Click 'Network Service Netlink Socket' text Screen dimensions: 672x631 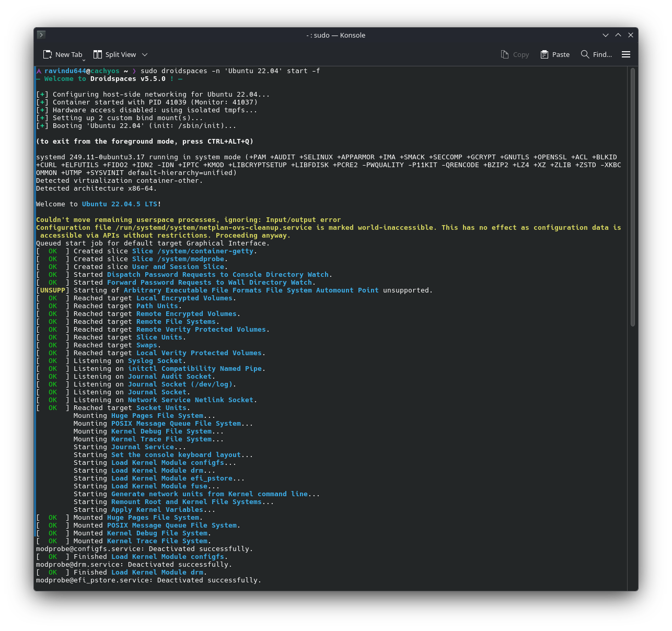[x=191, y=400]
